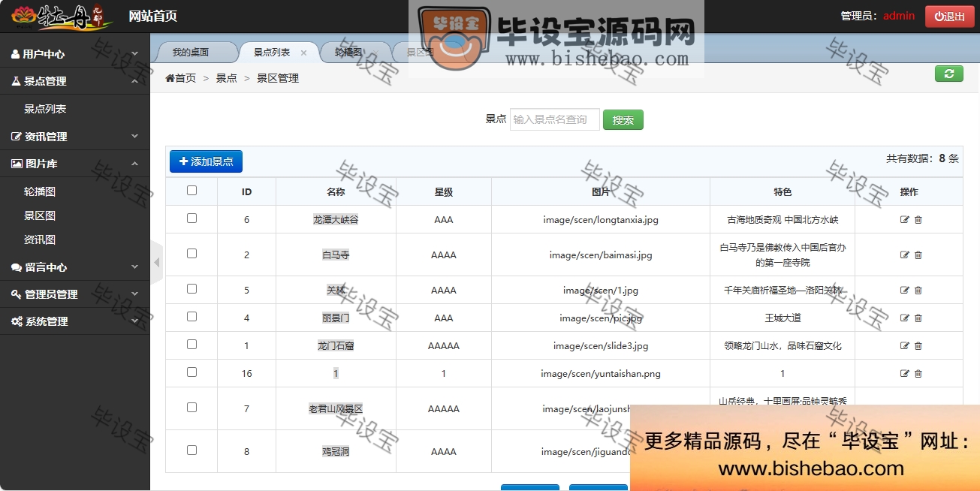
Task: Click the image/scen/baimasi.jpg cell
Action: click(x=601, y=255)
